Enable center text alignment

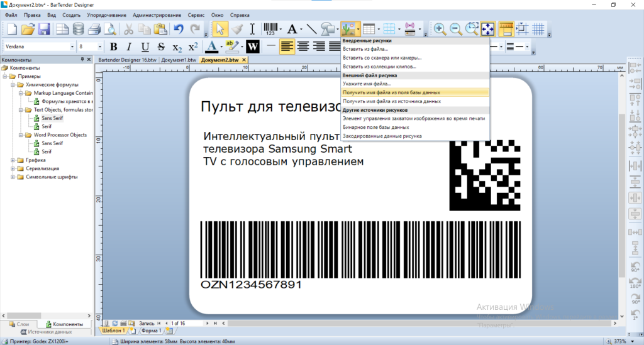(303, 47)
